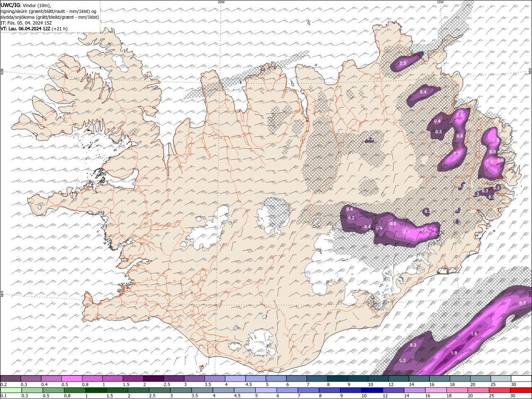Click the "15W" longitude label
The width and height of the screenshot is (532, 399).
coord(440,2)
